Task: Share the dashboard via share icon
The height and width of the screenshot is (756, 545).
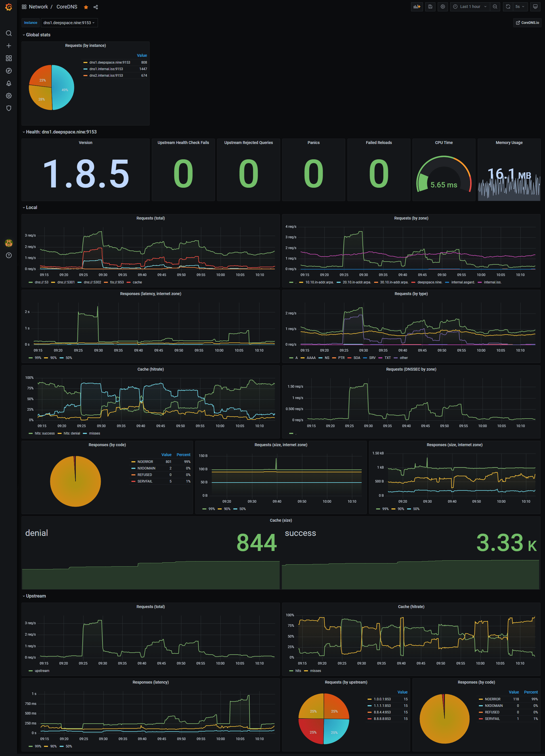Action: pos(96,7)
